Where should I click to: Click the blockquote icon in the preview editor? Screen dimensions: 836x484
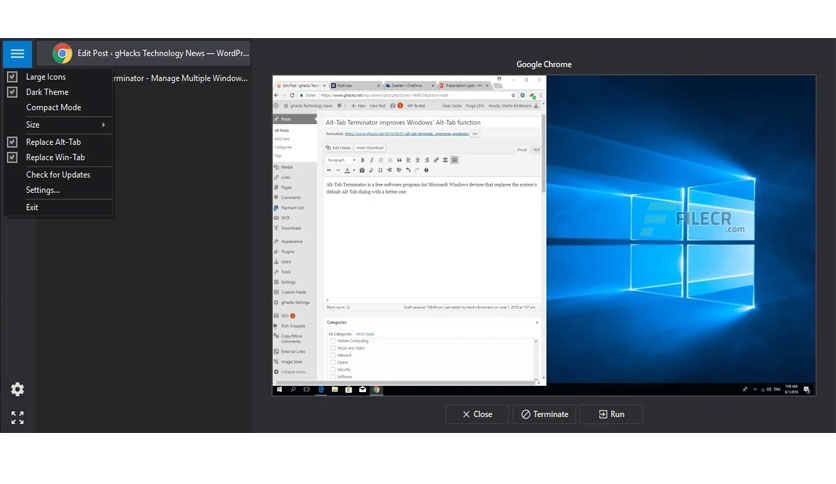pyautogui.click(x=399, y=160)
